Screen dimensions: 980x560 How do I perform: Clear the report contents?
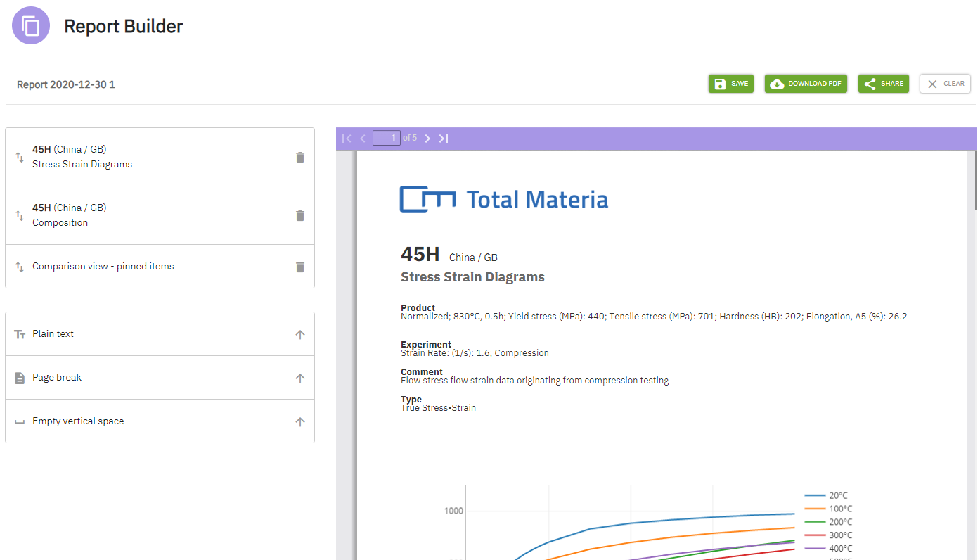(x=945, y=83)
